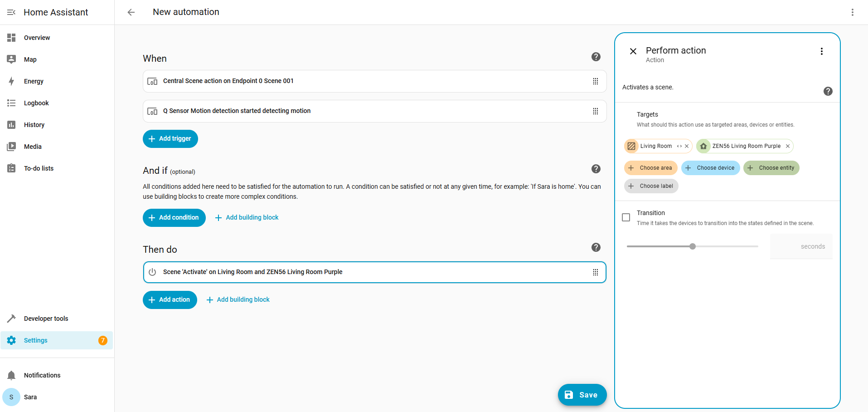Go back using the arrow icon
Image resolution: width=868 pixels, height=412 pixels.
pyautogui.click(x=131, y=12)
